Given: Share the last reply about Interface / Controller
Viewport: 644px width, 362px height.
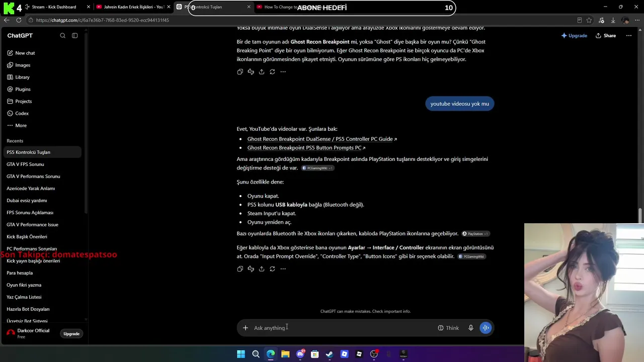Looking at the screenshot, I should pos(262,269).
